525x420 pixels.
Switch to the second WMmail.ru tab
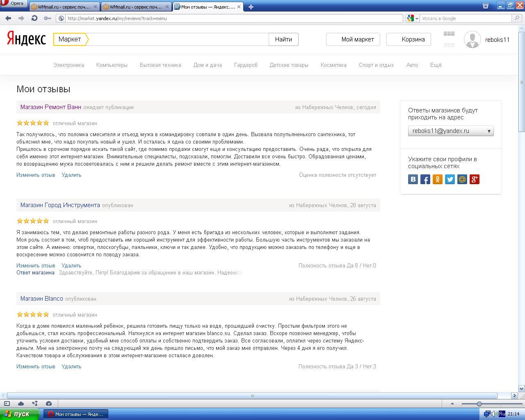136,7
